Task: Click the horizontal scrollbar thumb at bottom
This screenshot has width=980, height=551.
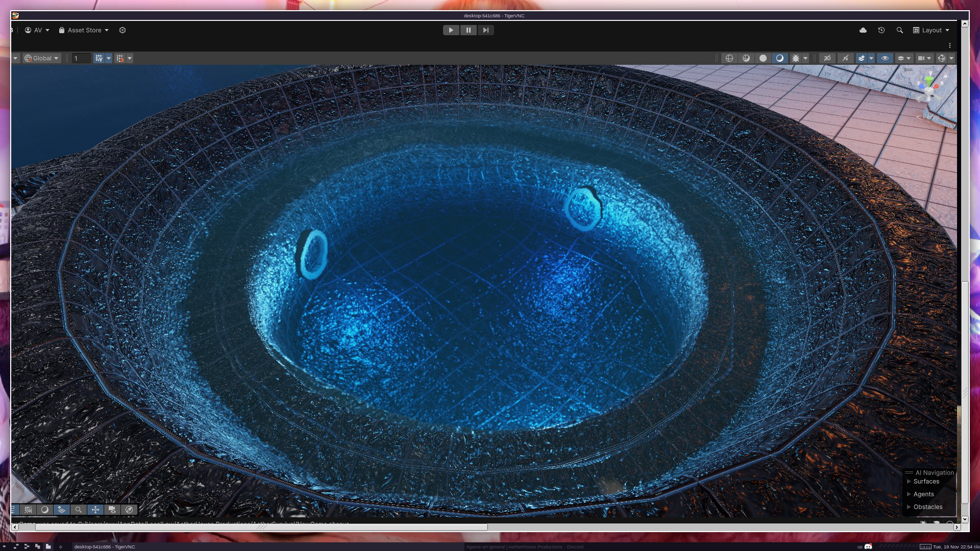Action: tap(261, 527)
